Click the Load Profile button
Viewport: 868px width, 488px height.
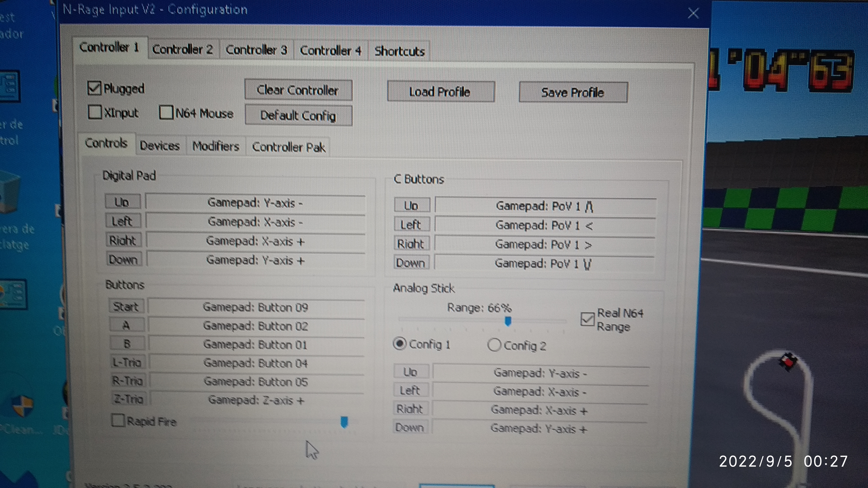(441, 92)
